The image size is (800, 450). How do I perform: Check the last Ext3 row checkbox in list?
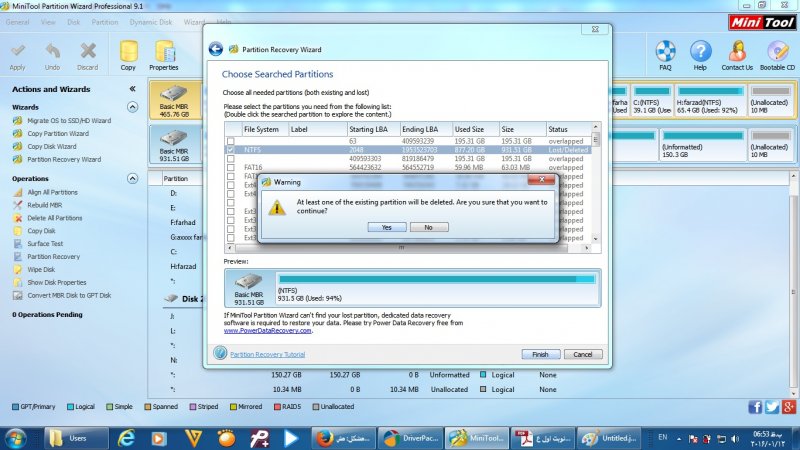click(231, 238)
